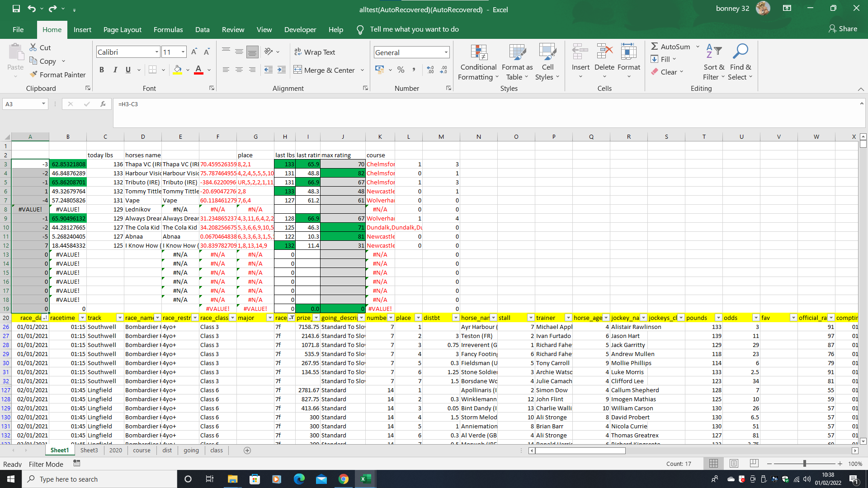Open the Merge & Center dropdown arrow

(363, 70)
